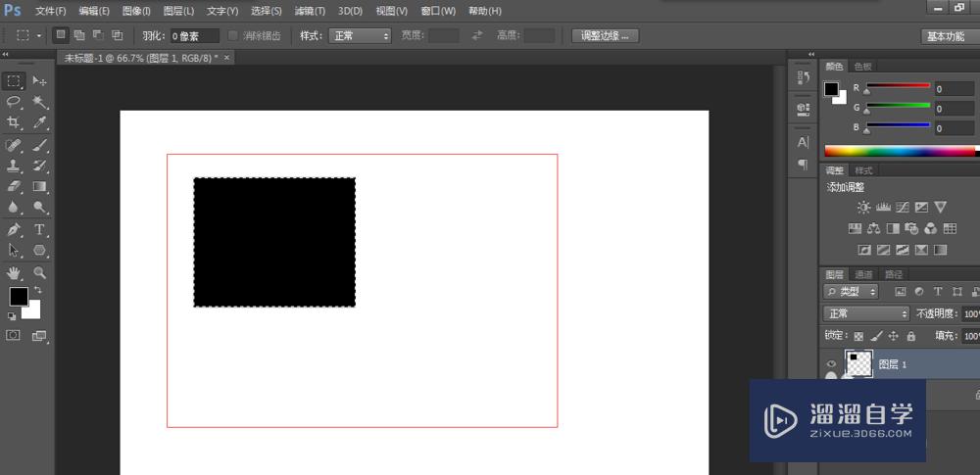Toggle lock position
This screenshot has height=475, width=980.
pos(893,336)
